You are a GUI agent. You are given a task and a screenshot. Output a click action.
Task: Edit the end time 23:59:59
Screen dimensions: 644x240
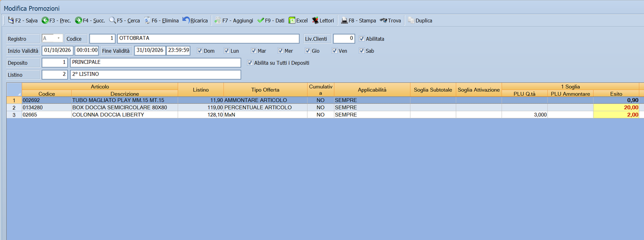178,51
